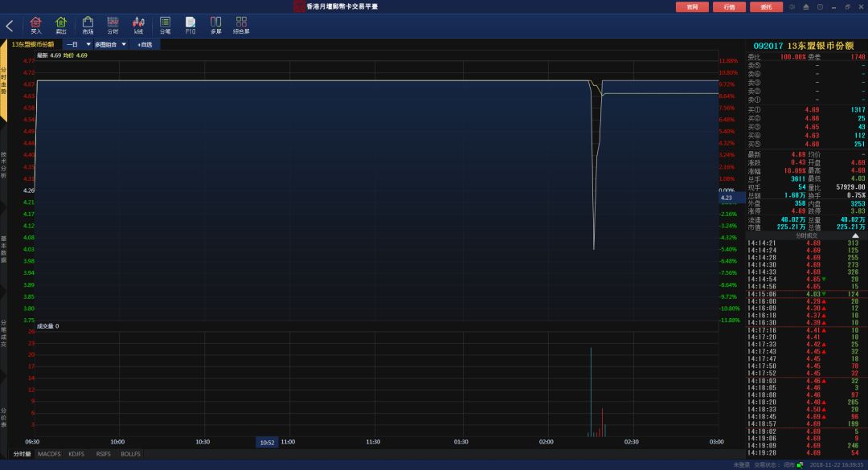Open the 委托 order button

tap(766, 6)
